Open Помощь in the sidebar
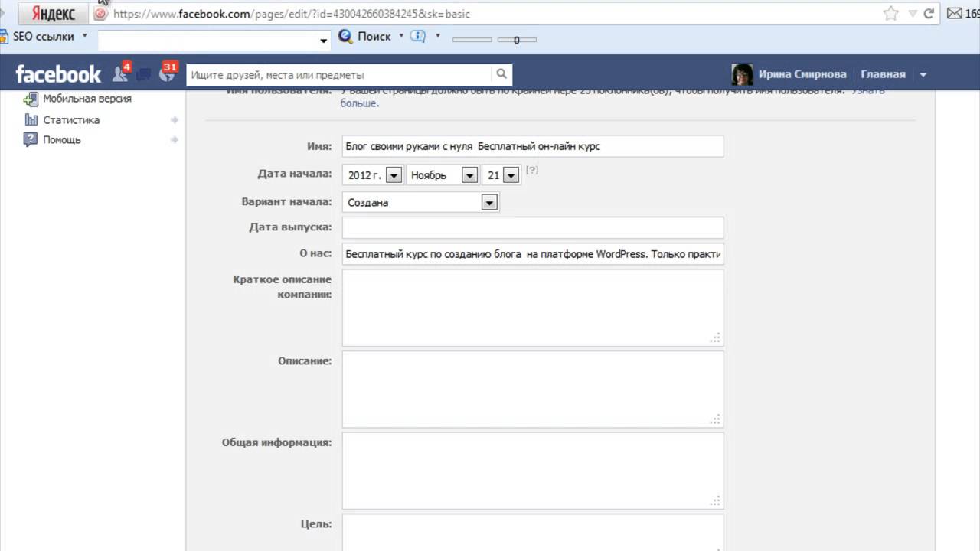980x551 pixels. 62,140
